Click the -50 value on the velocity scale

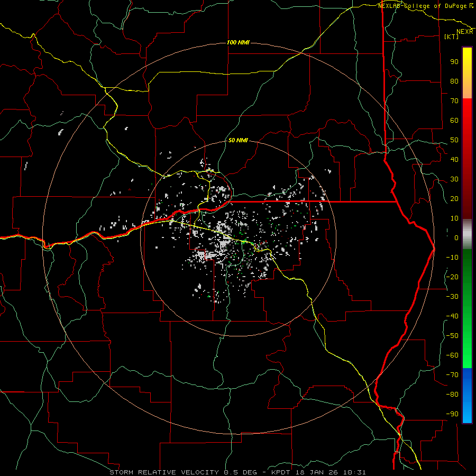pos(452,336)
